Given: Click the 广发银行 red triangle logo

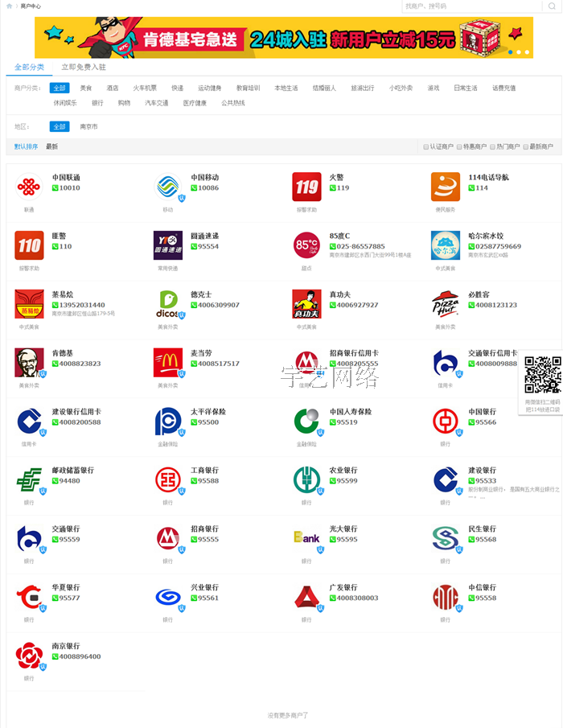Looking at the screenshot, I should tap(306, 597).
